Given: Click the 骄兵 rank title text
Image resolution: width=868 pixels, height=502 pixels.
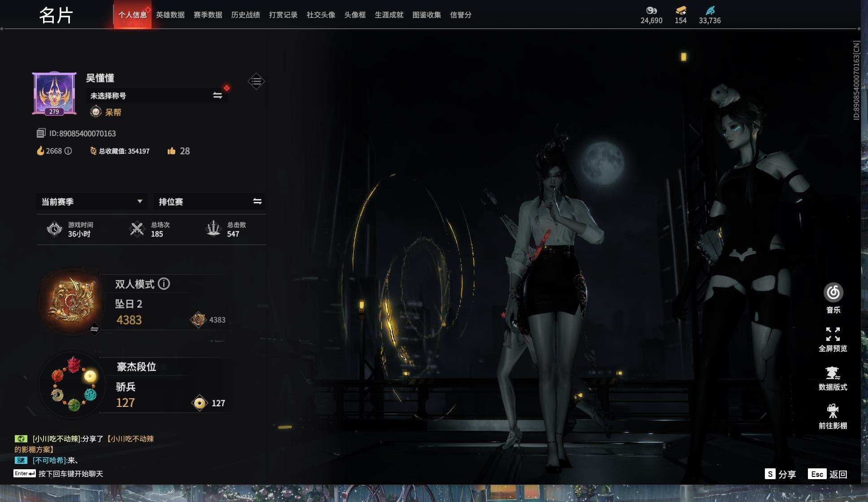Looking at the screenshot, I should (x=126, y=387).
